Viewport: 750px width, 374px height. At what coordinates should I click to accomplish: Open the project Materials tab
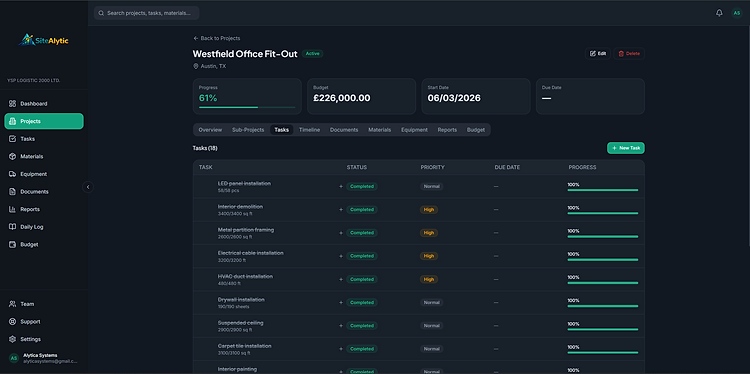pos(379,130)
